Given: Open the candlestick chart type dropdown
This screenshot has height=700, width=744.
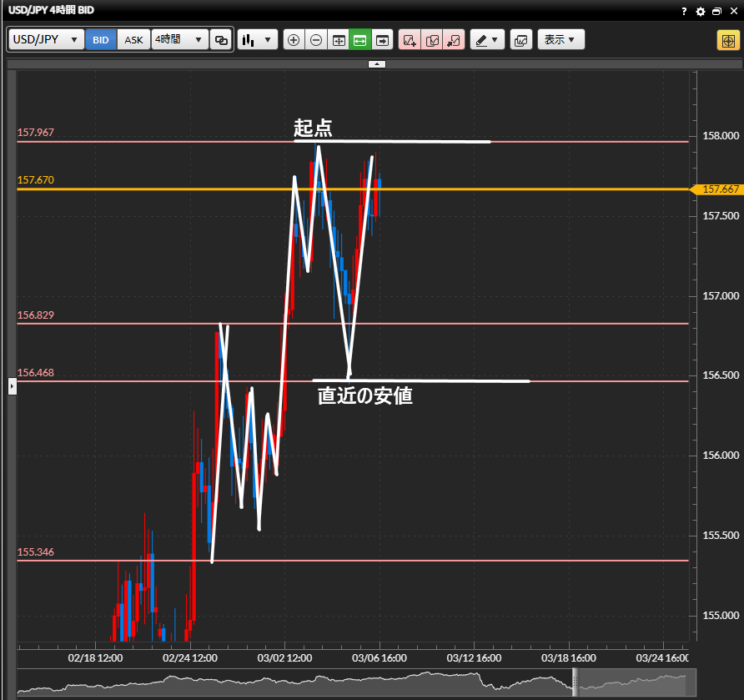Looking at the screenshot, I should click(257, 39).
